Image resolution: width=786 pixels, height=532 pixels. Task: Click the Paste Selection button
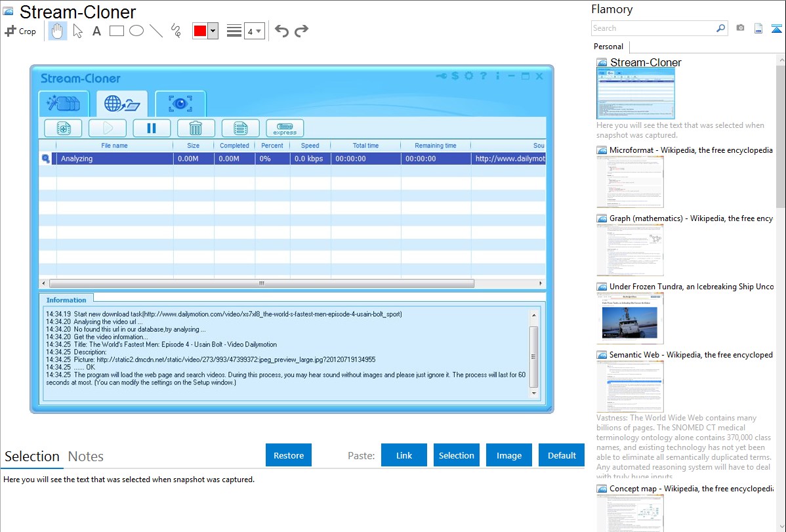(x=456, y=455)
